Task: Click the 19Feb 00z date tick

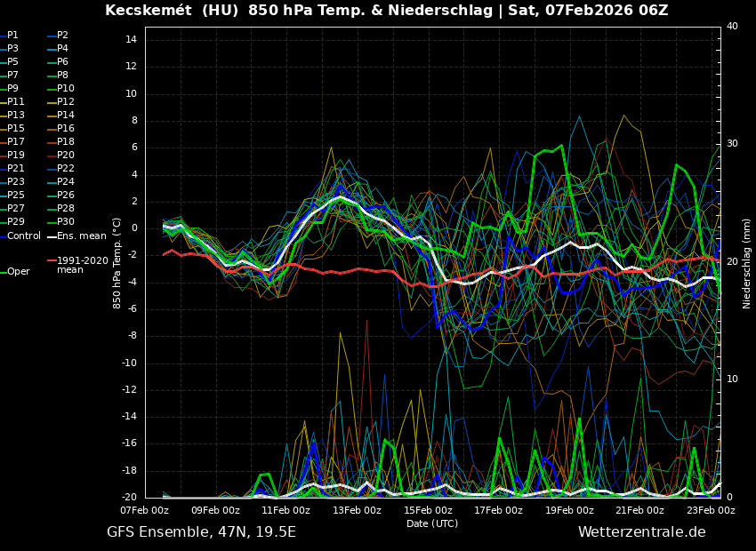Action: pos(569,510)
